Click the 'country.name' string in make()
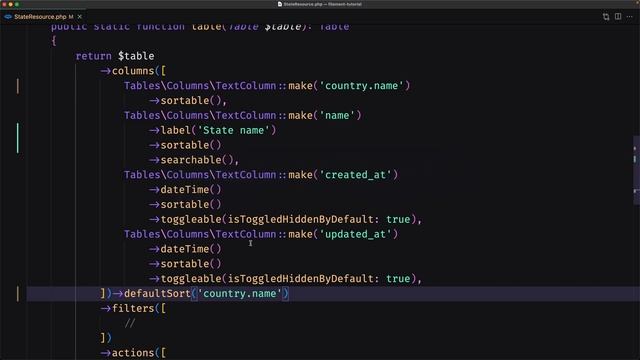The width and height of the screenshot is (640, 360). (361, 86)
